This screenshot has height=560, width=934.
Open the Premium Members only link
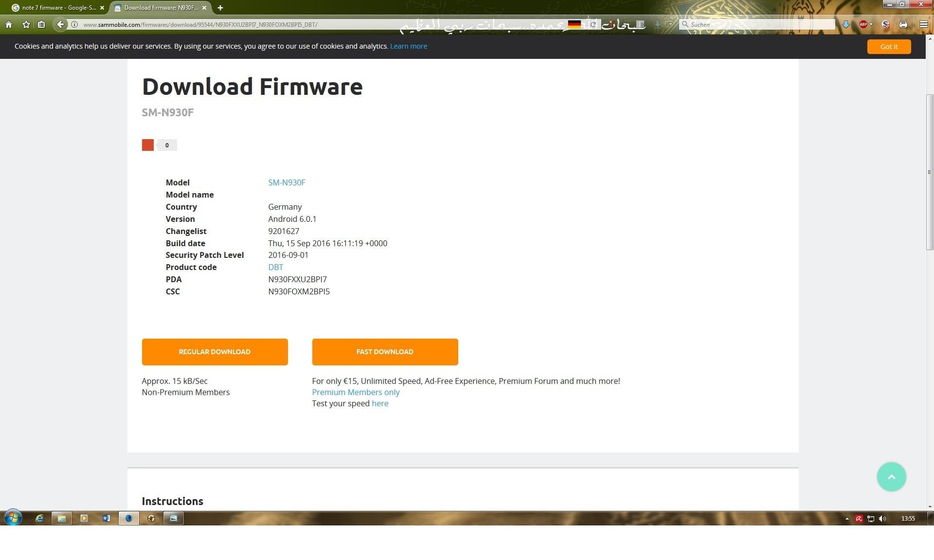point(356,392)
